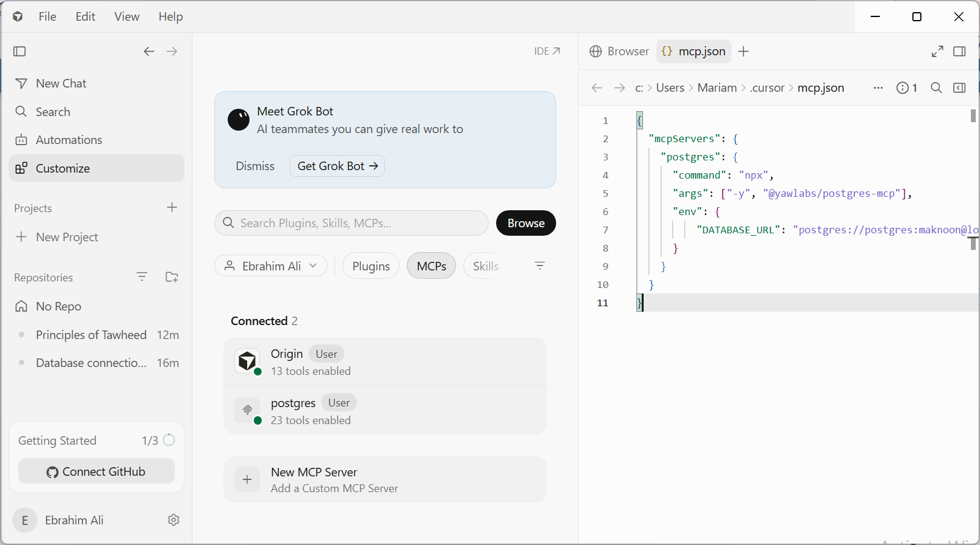Toggle the left sidebar panel icon

click(x=19, y=51)
